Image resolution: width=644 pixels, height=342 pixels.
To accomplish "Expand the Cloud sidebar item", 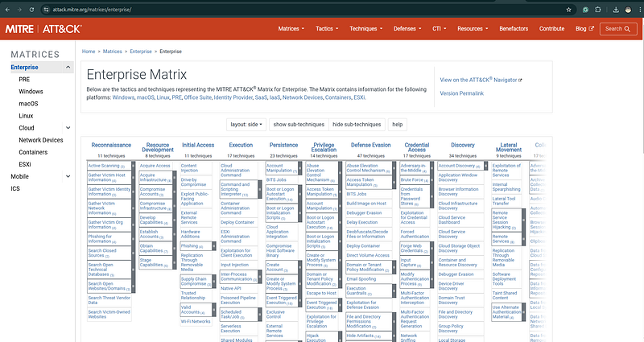I will point(68,128).
